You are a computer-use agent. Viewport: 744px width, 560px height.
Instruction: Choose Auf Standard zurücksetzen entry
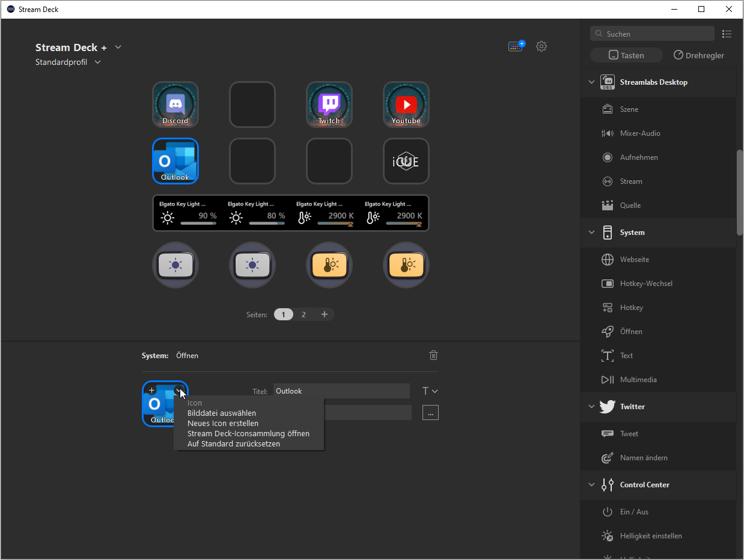pyautogui.click(x=234, y=444)
